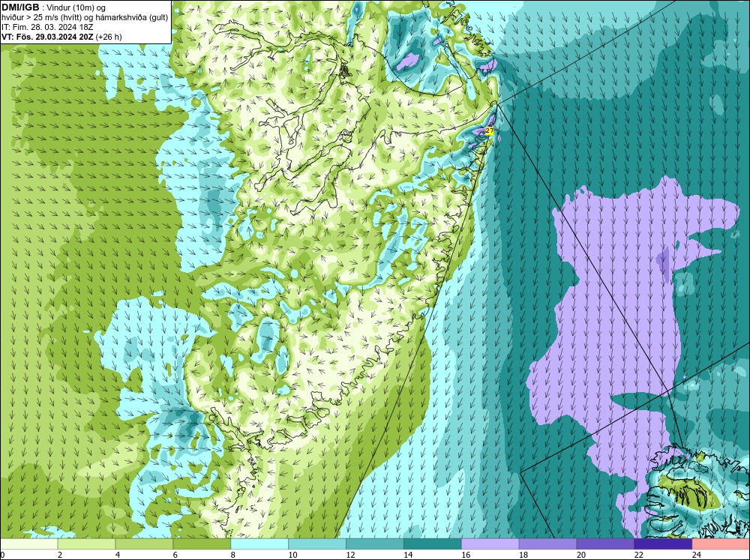750x560 pixels.
Task: Select the 16–18 m/s lavender legend swatch
Action: (490, 544)
